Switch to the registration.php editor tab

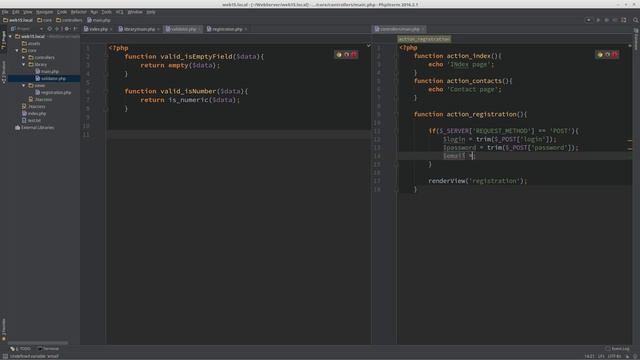coord(227,29)
